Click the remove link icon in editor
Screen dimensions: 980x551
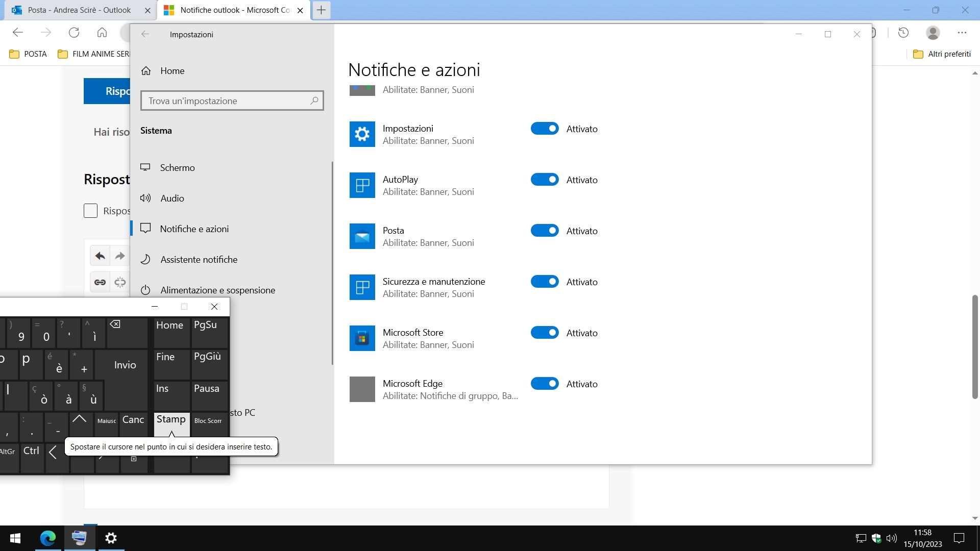click(120, 282)
